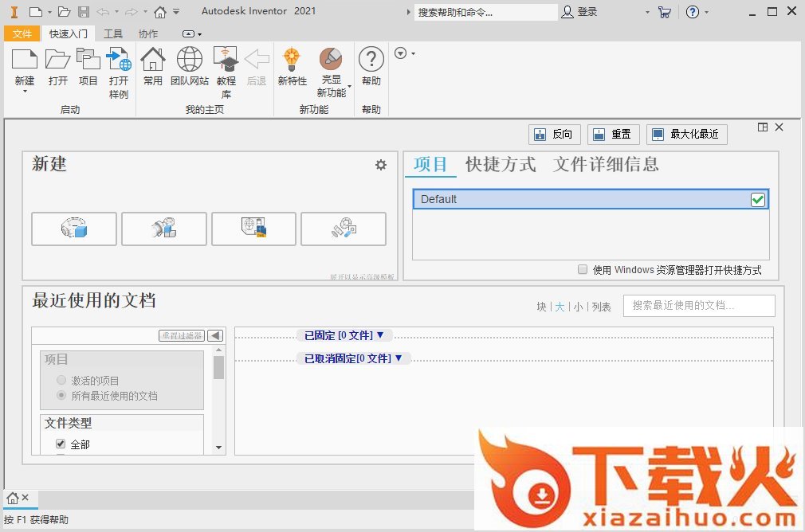
Task: Open new-file configuration gear icon
Action: pos(381,165)
